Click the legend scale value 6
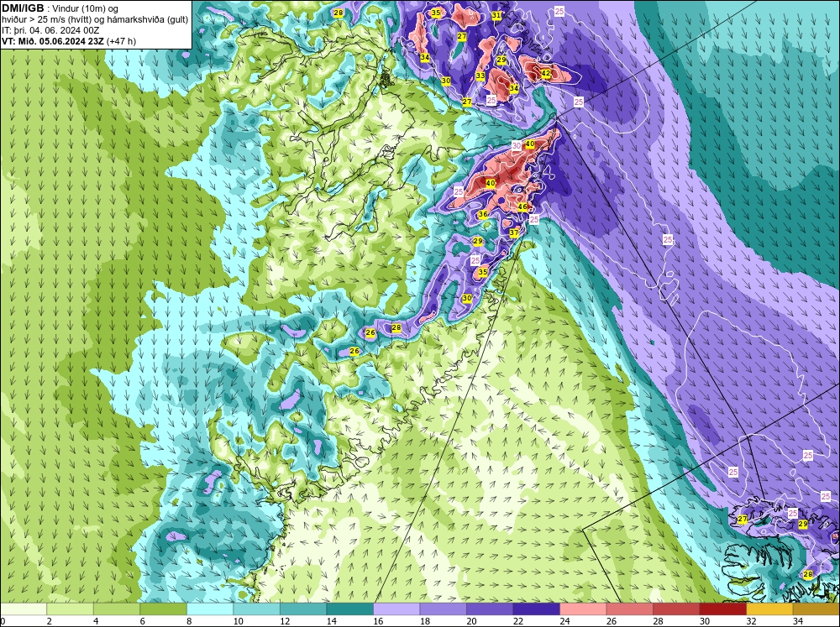 [142, 621]
